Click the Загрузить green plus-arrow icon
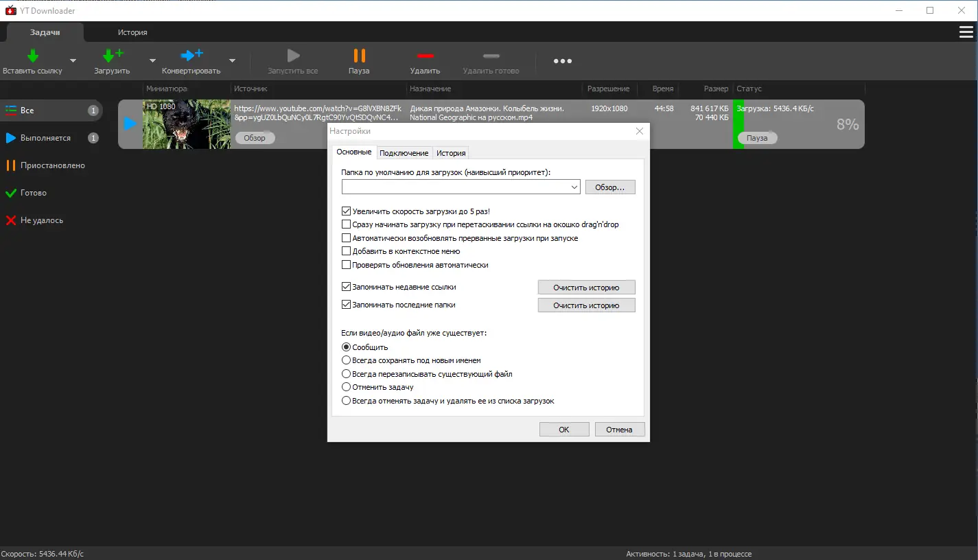978x560 pixels. [112, 56]
